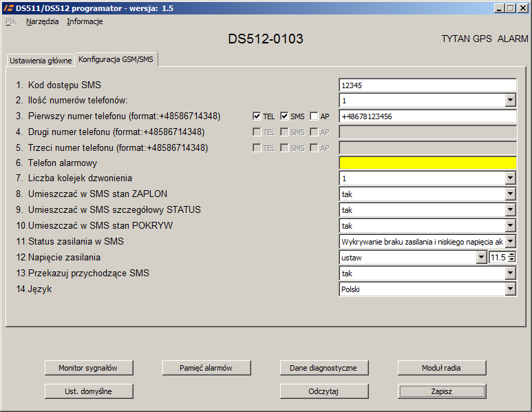Click the application icon in title bar
The image size is (532, 412).
(x=8, y=8)
